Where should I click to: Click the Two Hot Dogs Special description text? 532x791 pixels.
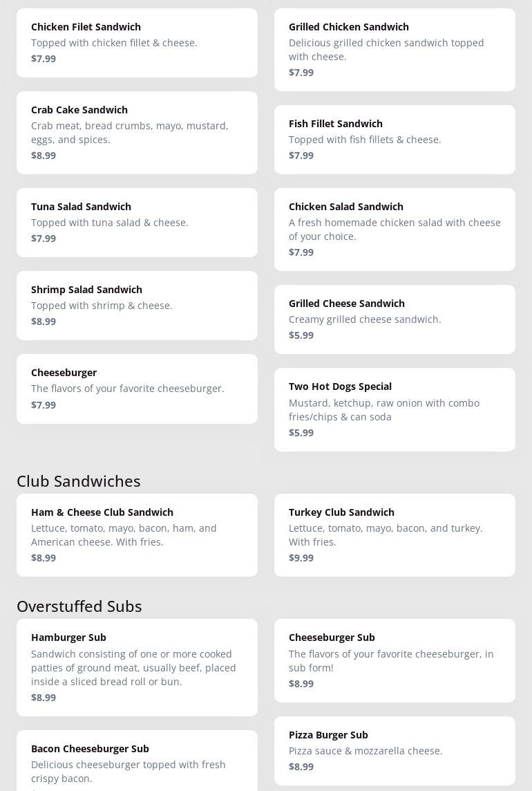click(384, 410)
